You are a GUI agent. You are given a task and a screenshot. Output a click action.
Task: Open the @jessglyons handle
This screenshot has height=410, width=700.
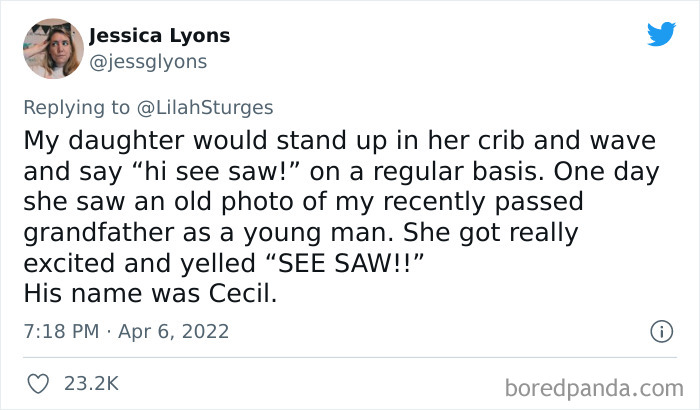(x=148, y=62)
